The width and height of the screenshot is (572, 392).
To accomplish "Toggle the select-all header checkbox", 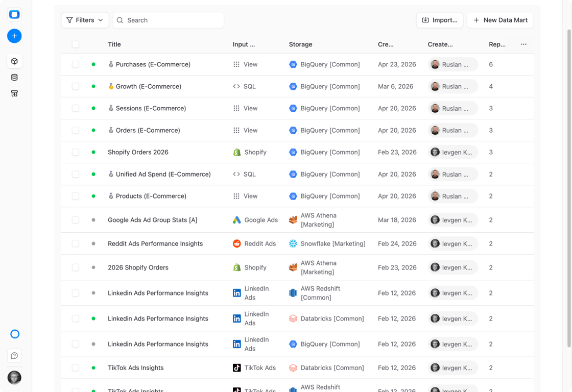I will click(x=76, y=44).
